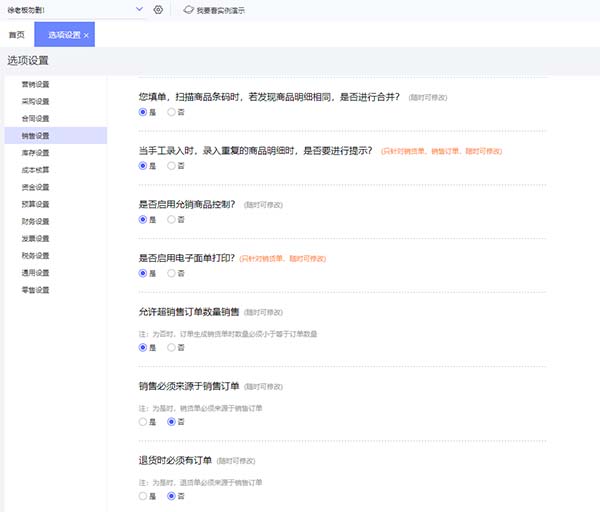Screen dimensions: 600x512
Task: Switch to the 首页 tab
Action: coord(16,35)
